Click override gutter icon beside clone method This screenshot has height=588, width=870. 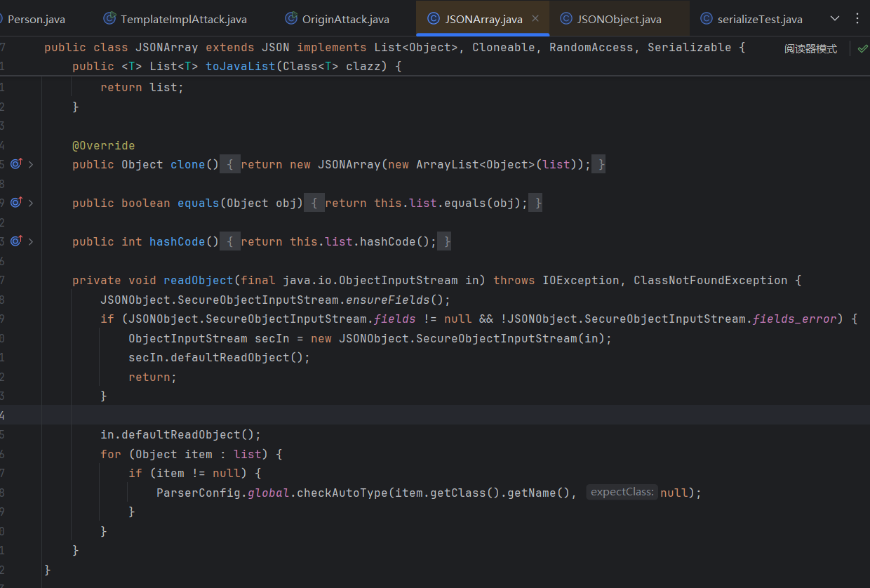pyautogui.click(x=17, y=164)
